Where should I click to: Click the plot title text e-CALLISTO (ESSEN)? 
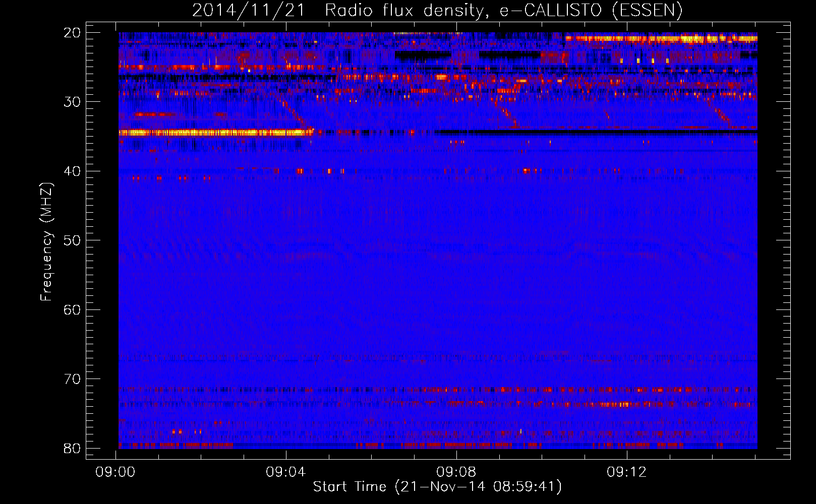[591, 10]
